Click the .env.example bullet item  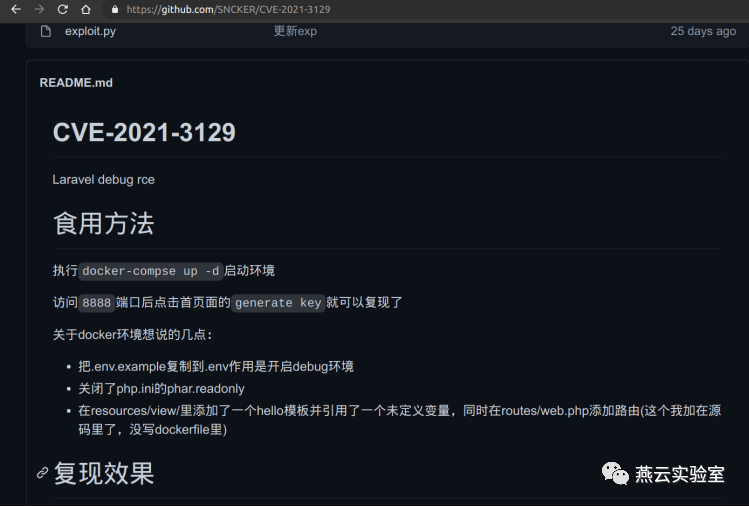216,367
